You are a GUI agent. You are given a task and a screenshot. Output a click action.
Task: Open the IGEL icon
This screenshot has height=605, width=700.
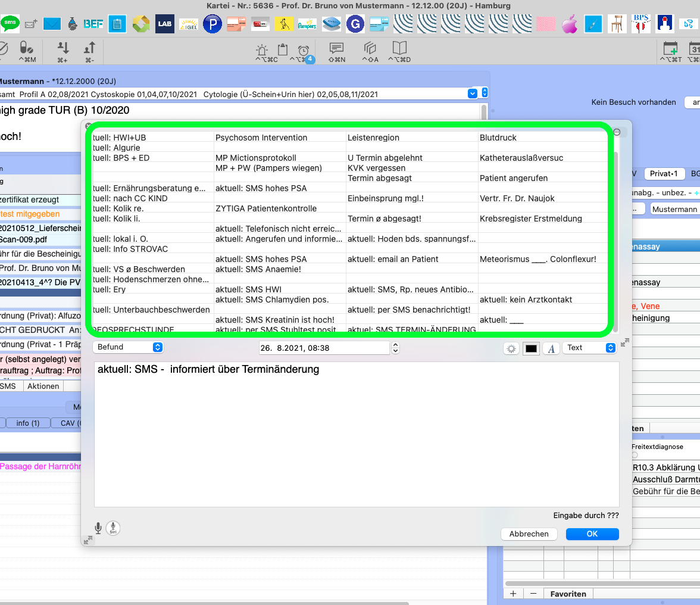pos(188,24)
